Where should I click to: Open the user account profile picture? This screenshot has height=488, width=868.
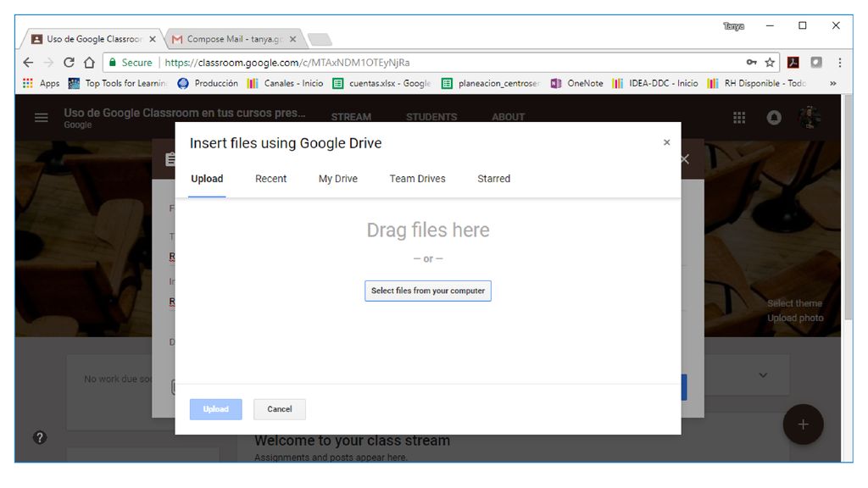[x=810, y=117]
